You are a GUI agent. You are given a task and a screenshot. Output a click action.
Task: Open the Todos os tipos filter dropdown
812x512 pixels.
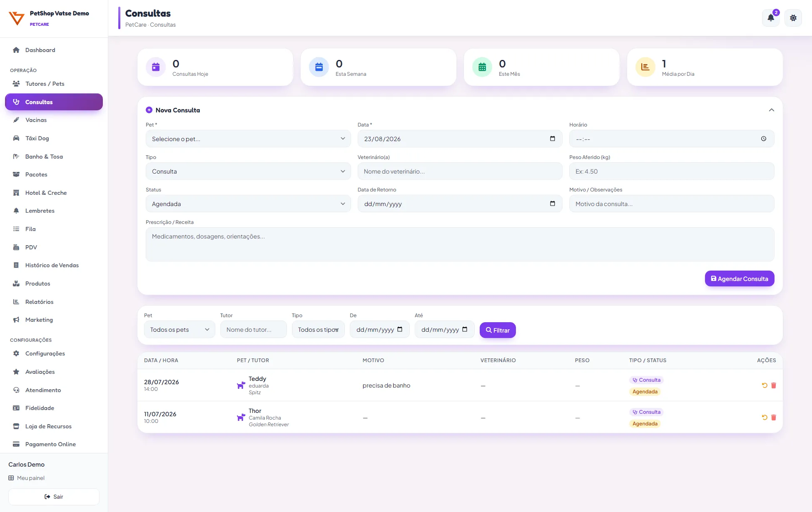pyautogui.click(x=318, y=329)
